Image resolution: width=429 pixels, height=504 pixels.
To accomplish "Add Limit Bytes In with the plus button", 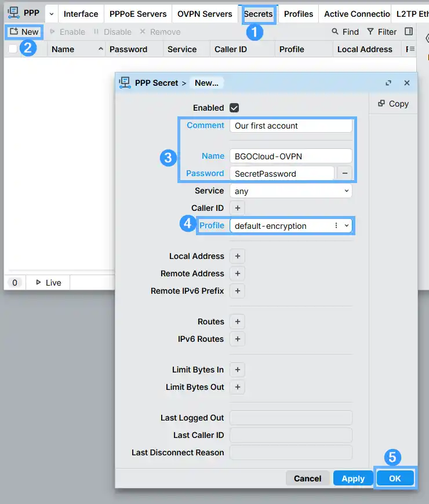I will pyautogui.click(x=237, y=370).
